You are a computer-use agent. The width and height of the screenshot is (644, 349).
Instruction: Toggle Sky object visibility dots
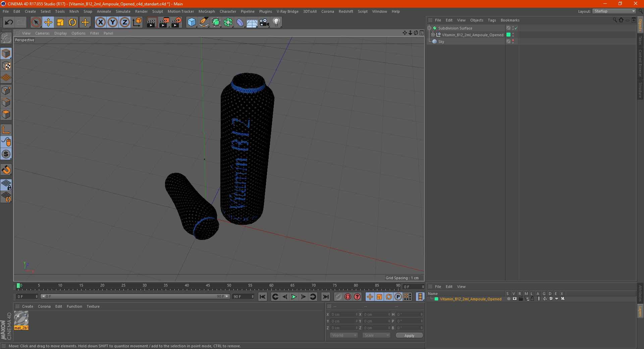(x=513, y=42)
